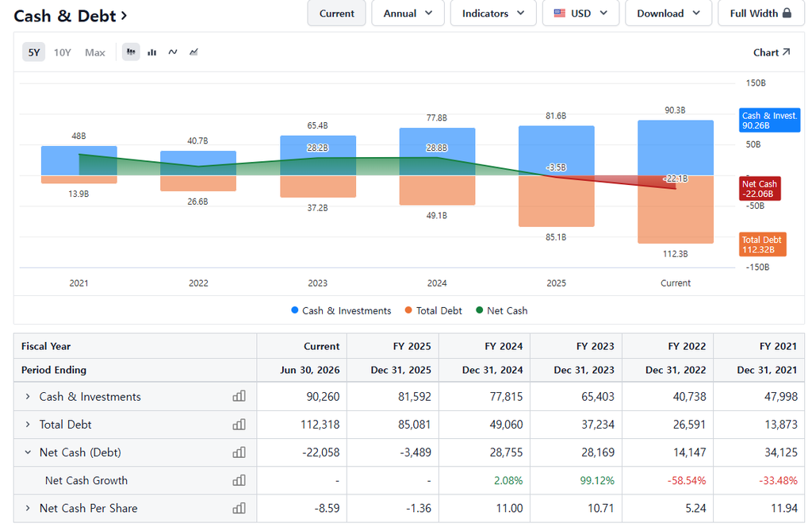Open chart icon in Cash & Investments row
Image resolution: width=812 pixels, height=527 pixels.
(x=239, y=396)
